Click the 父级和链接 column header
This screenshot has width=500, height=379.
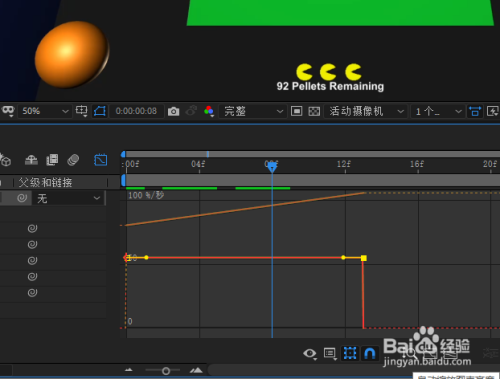point(45,182)
